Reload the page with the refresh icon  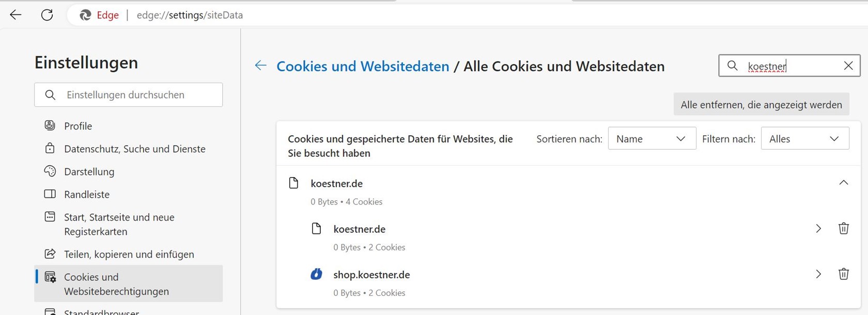47,15
